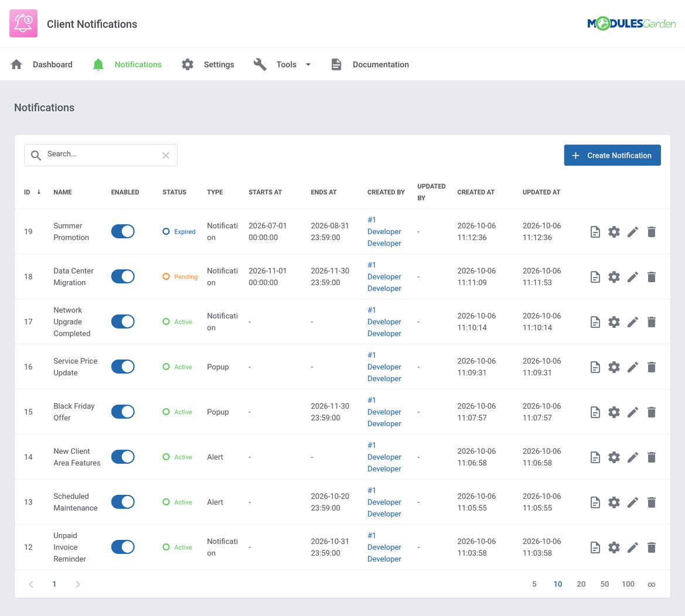685x616 pixels.
Task: Go to previous page arrow
Action: 31,584
